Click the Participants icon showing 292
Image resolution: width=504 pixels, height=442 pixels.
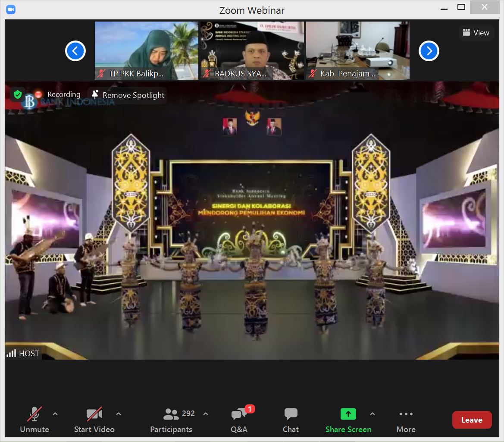tap(171, 414)
